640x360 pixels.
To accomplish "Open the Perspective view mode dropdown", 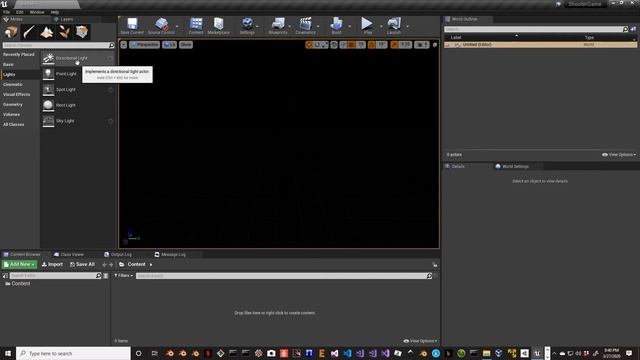I will coord(144,44).
